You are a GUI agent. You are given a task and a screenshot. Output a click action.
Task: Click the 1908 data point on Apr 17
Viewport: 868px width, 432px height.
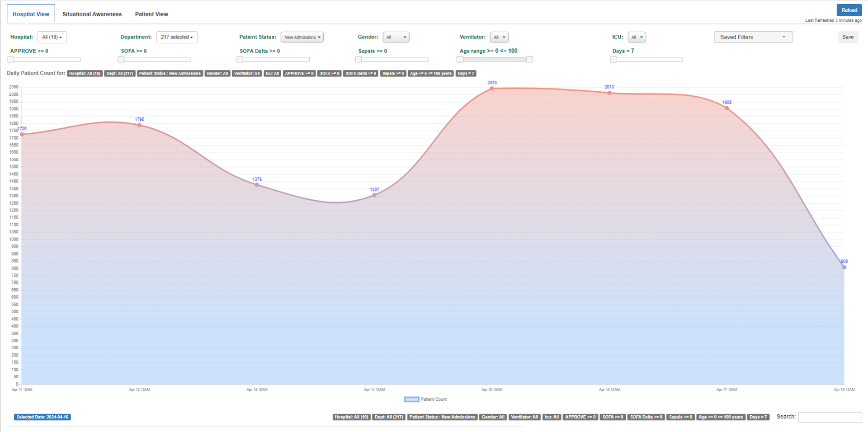[726, 108]
